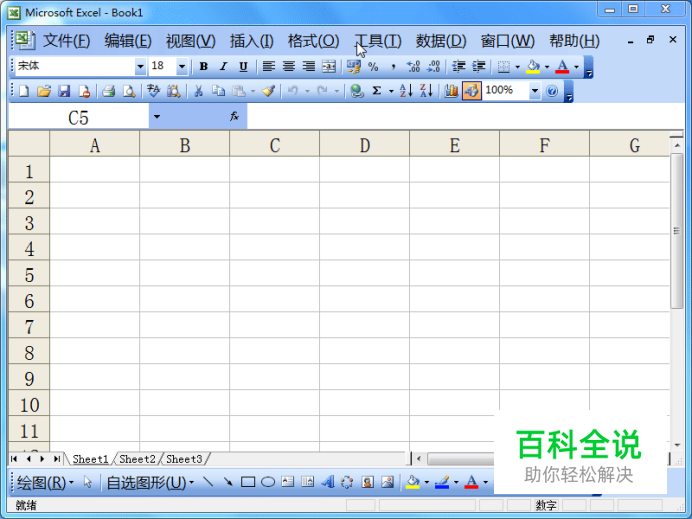
Task: Open font size dropdown
Action: coord(182,67)
